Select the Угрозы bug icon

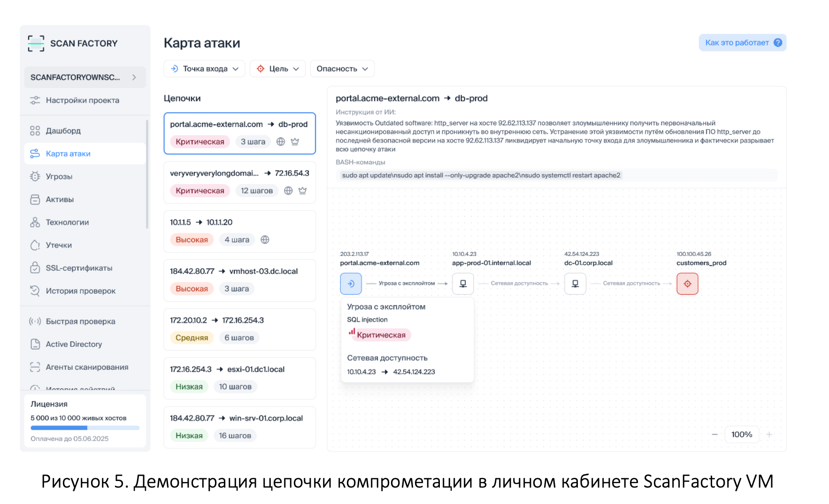click(35, 176)
